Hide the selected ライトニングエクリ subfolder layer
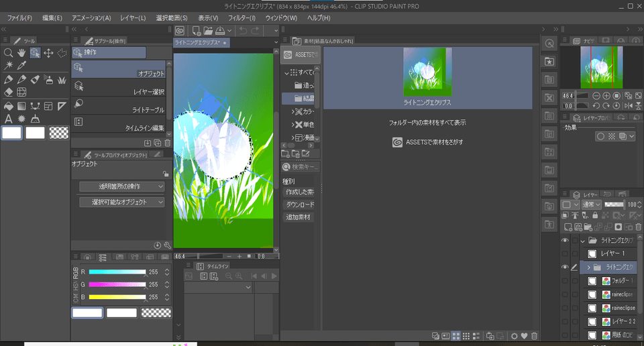This screenshot has height=346, width=644. pos(565,267)
